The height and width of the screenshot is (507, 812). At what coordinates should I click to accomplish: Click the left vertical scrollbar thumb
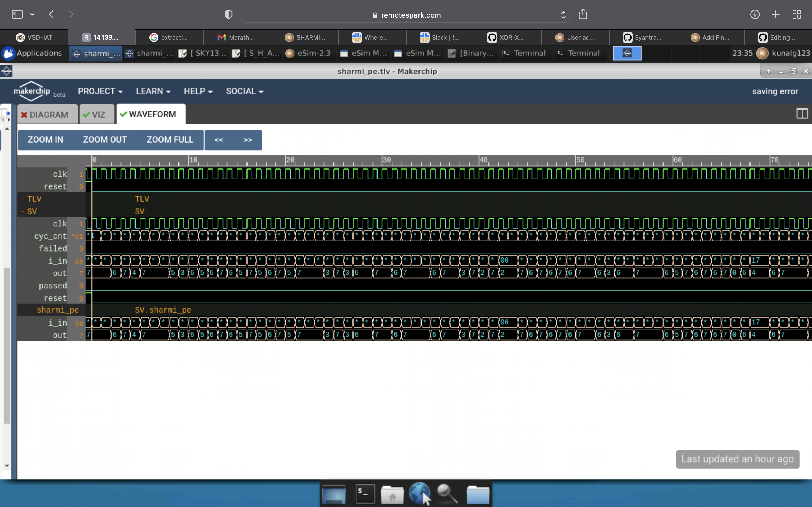pyautogui.click(x=7, y=345)
